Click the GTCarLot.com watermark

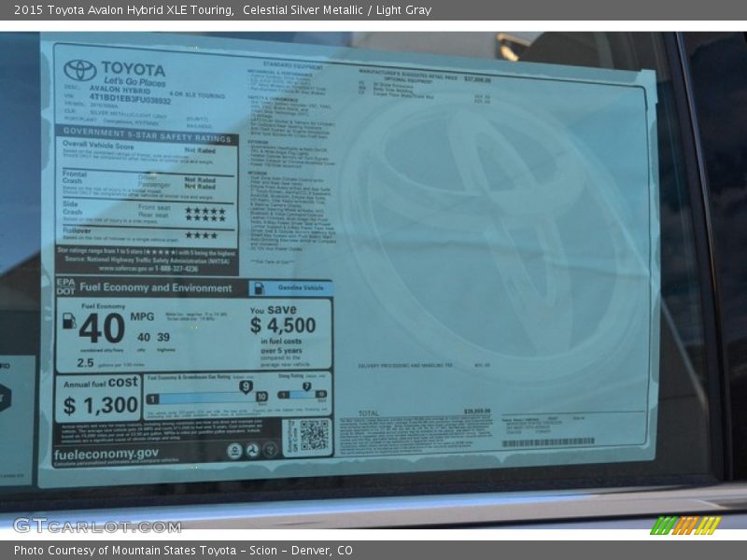[x=96, y=525]
